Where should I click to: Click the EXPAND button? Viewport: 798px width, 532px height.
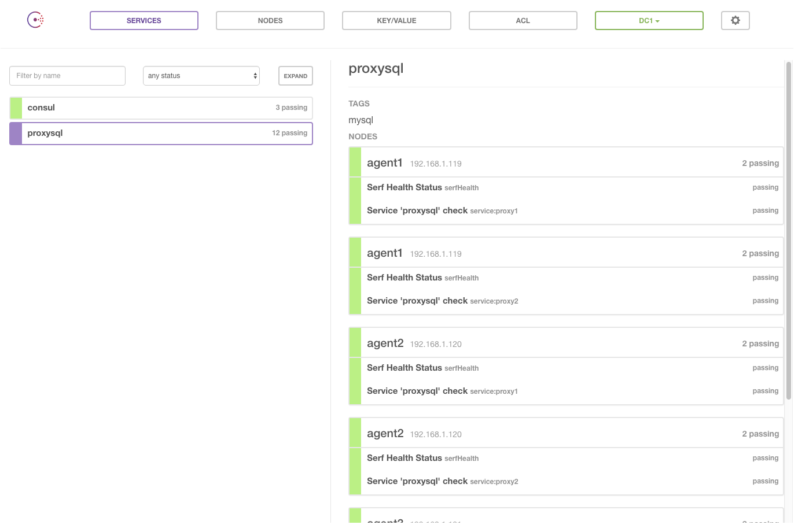click(x=295, y=76)
